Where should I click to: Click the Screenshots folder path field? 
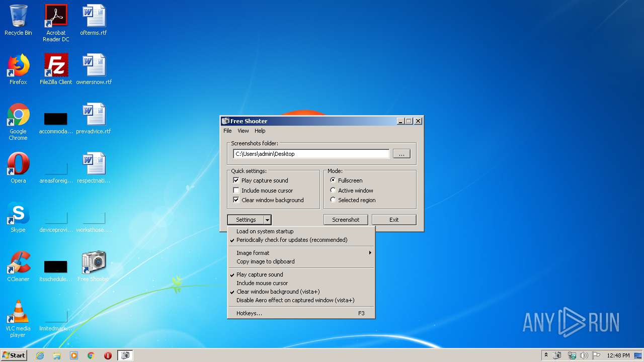[x=311, y=154]
